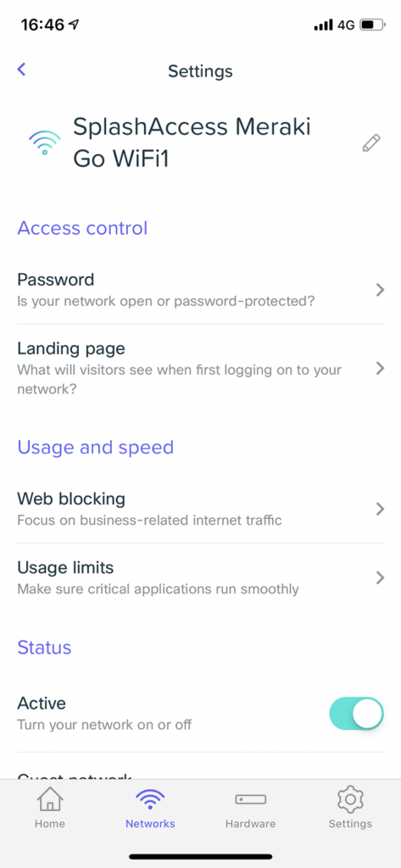Screen dimensions: 401x868
Task: Open Usage limits entry
Action: [200, 578]
